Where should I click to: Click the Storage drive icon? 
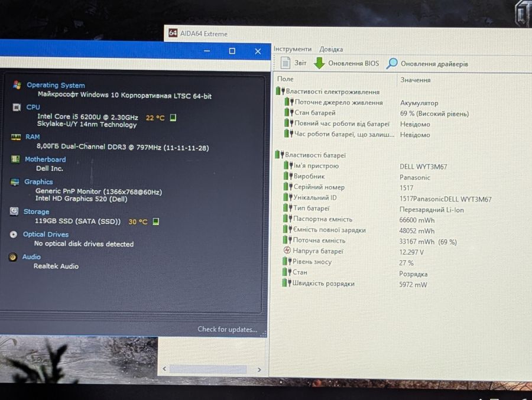point(14,212)
